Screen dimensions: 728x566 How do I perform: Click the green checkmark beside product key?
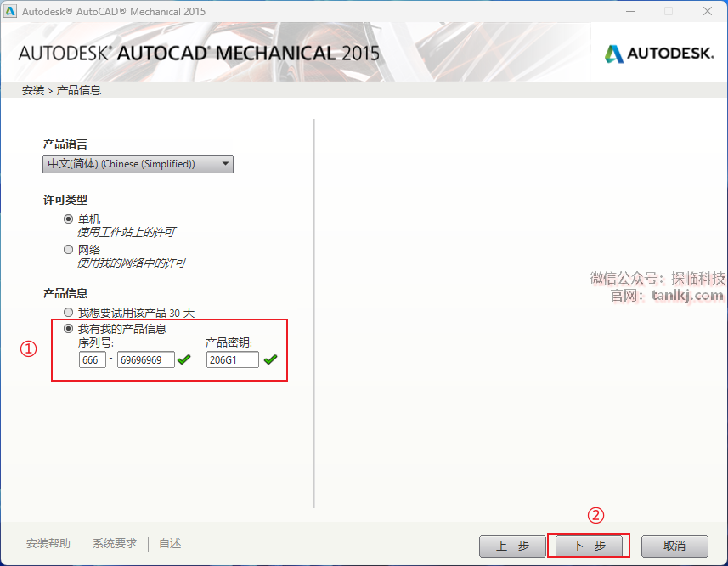(x=271, y=359)
